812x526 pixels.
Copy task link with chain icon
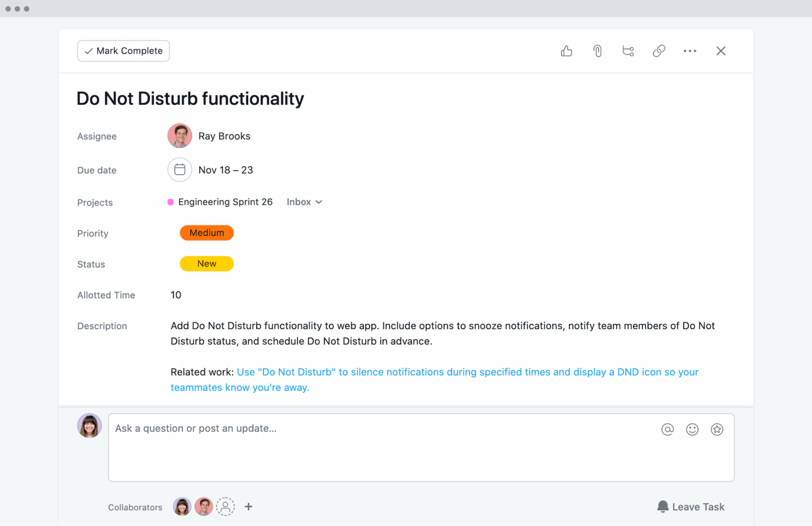coord(659,51)
